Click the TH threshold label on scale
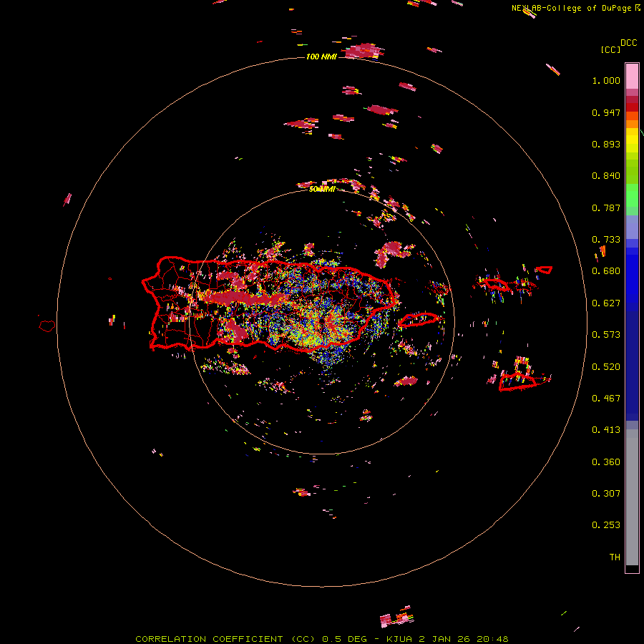This screenshot has width=644, height=644. (615, 557)
